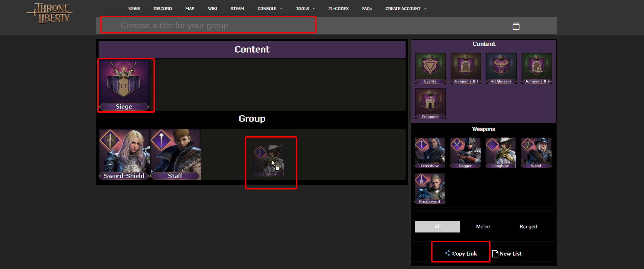Open the calendar icon in title bar
Screen dimensions: 644x269
tap(516, 26)
